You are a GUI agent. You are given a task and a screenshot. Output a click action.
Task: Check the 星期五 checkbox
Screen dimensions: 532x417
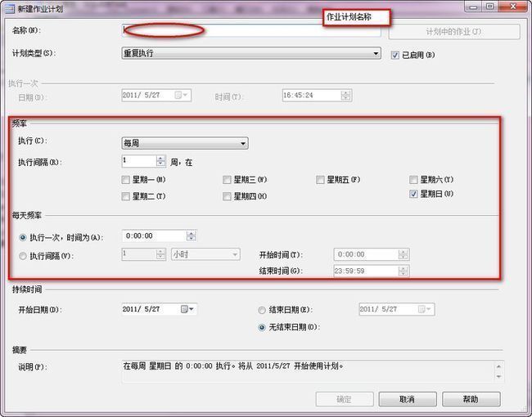click(320, 180)
